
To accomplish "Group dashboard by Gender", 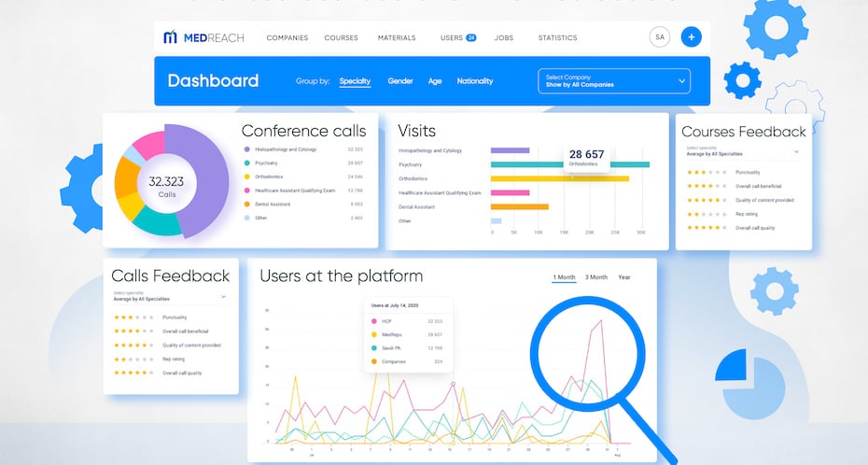I will tap(400, 81).
